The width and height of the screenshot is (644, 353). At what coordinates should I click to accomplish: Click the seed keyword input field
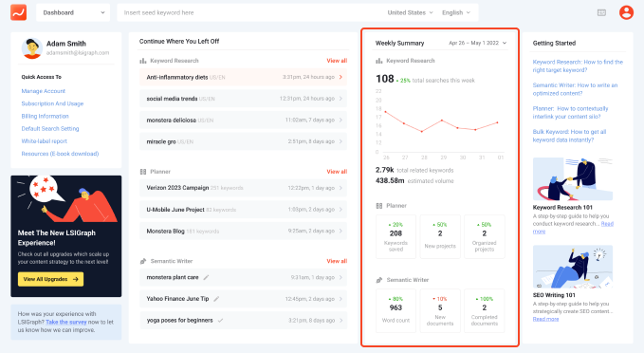click(x=250, y=12)
